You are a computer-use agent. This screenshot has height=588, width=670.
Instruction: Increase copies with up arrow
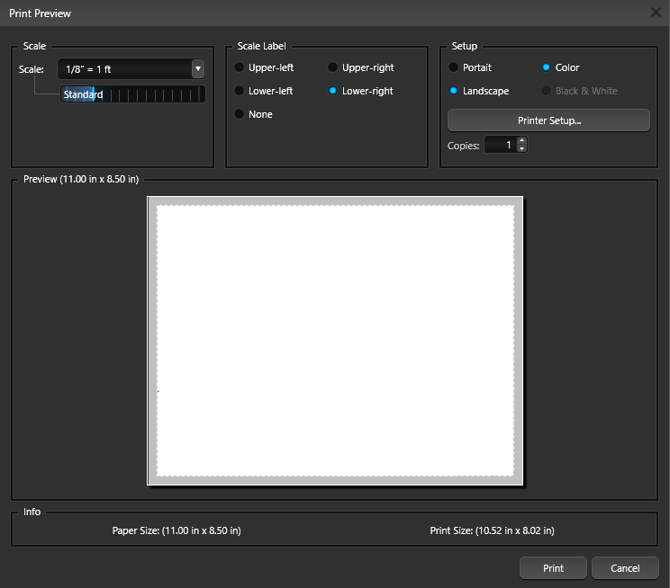(x=522, y=141)
